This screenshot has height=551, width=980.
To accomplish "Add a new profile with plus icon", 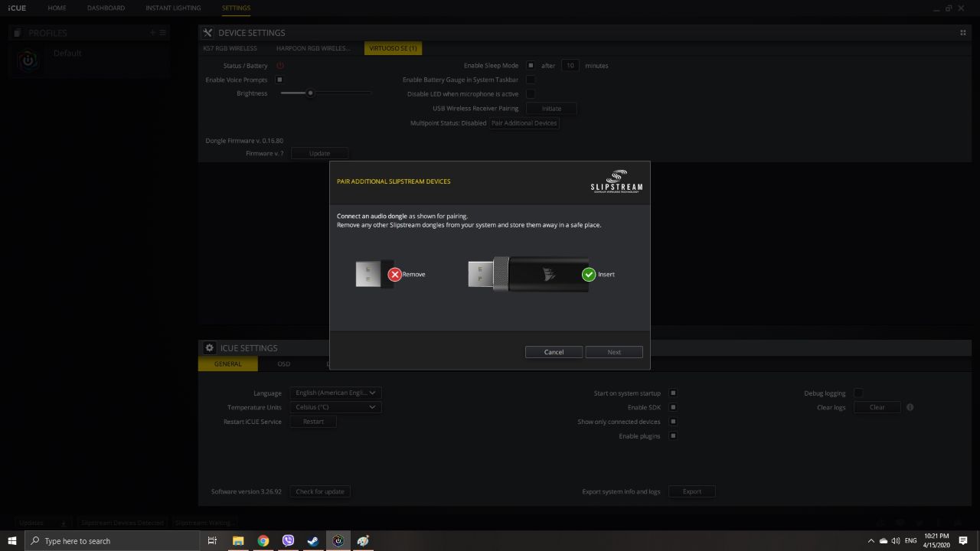I will point(152,33).
